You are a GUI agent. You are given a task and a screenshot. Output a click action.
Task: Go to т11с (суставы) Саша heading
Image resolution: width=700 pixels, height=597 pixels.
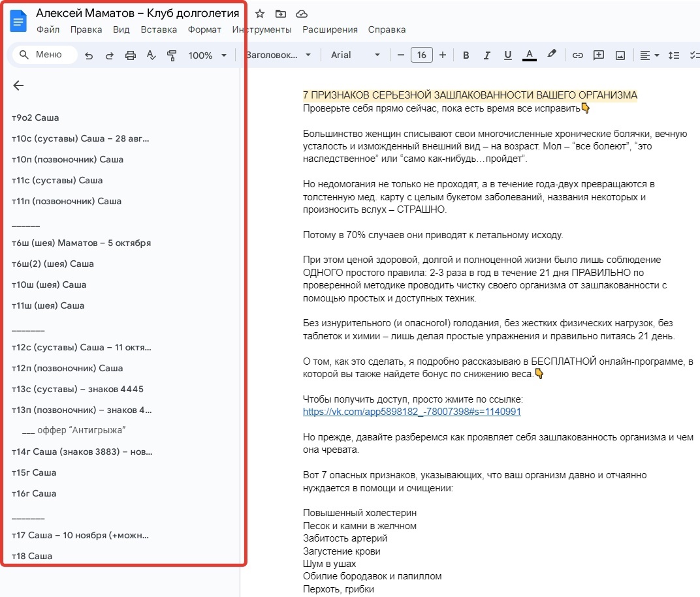pos(57,181)
